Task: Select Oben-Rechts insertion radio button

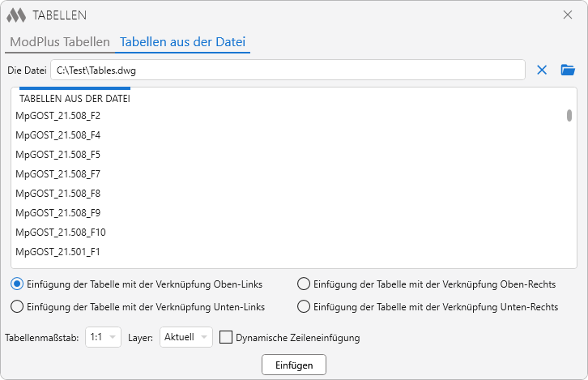Action: pos(304,284)
